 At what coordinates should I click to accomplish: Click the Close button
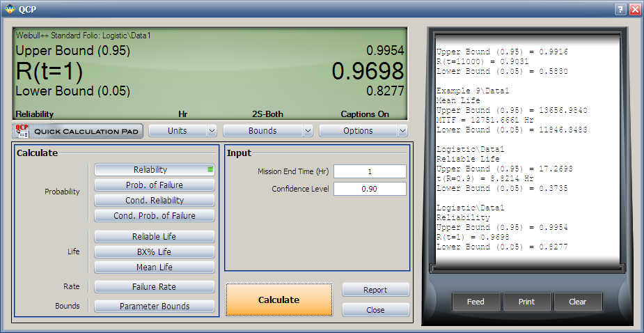coord(375,310)
